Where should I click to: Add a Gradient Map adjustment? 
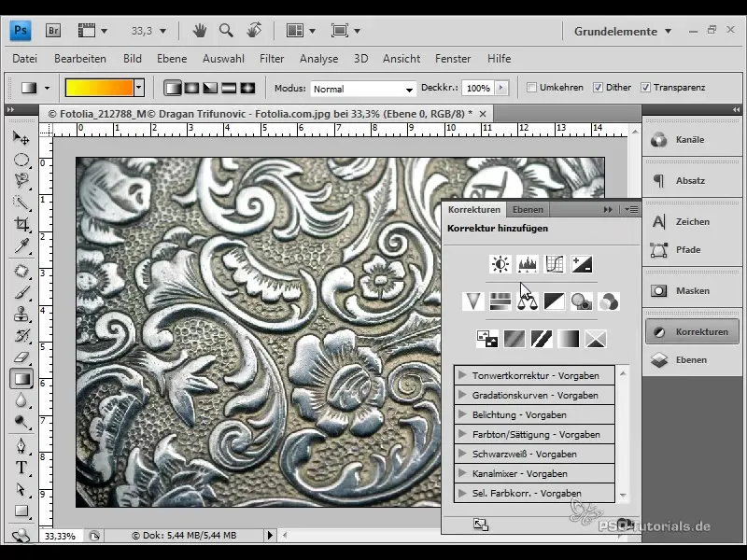click(x=569, y=339)
